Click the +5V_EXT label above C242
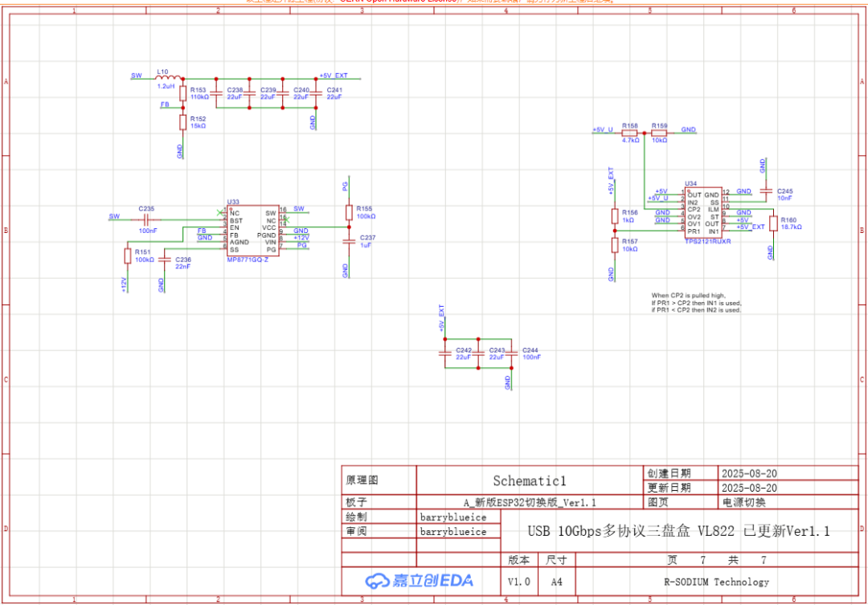The image size is (868, 605). pos(441,317)
